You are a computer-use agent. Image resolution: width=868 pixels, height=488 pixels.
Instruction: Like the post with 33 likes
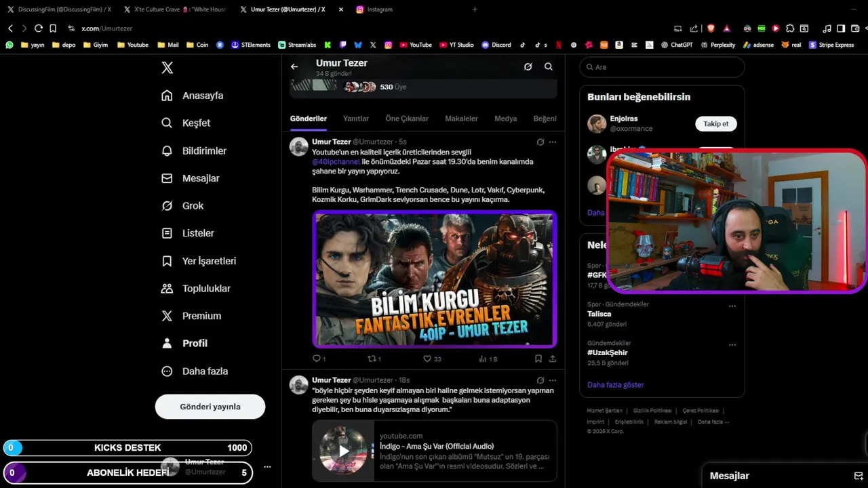[432, 359]
